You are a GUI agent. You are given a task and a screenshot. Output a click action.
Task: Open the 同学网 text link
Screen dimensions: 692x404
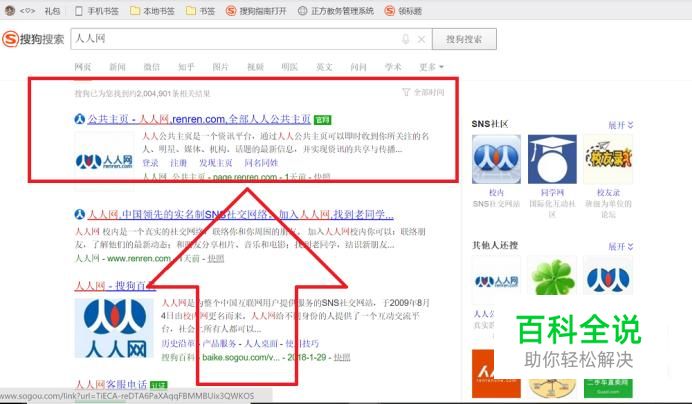552,193
